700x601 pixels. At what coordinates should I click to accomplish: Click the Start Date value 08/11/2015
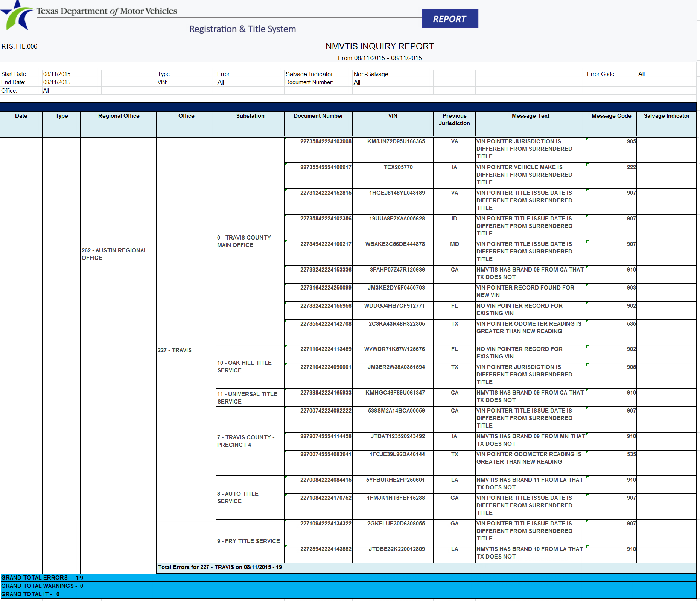click(x=57, y=74)
